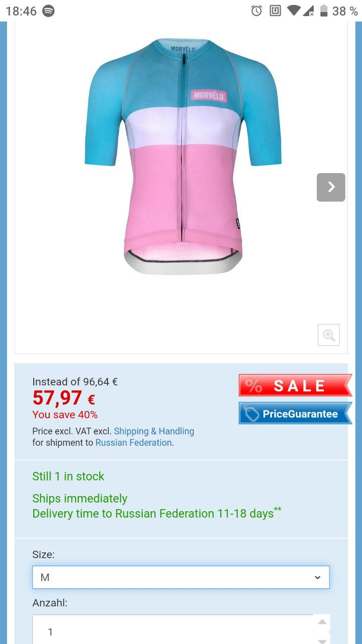Change shipment country Russian Federation link
This screenshot has height=644, width=362.
(133, 443)
